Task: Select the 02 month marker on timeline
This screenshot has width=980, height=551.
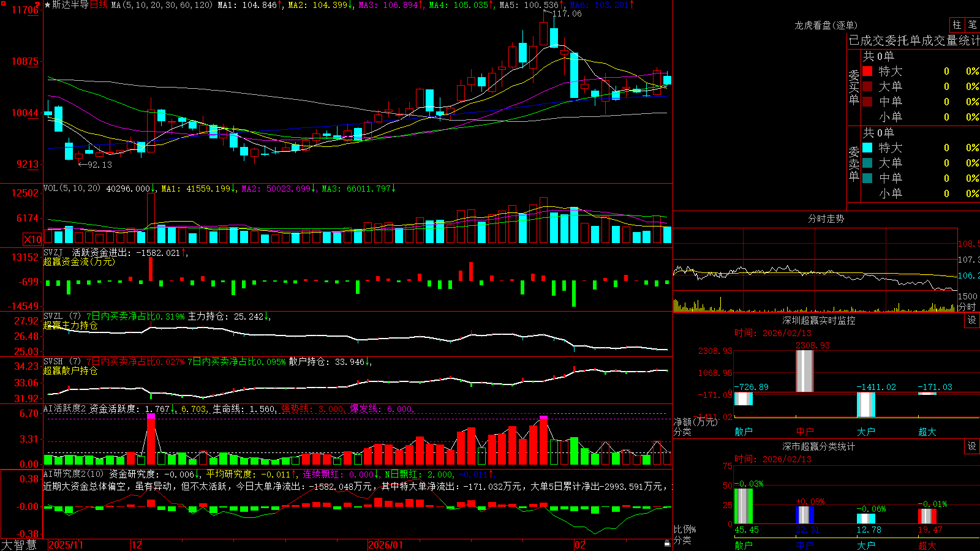Action: pyautogui.click(x=579, y=545)
